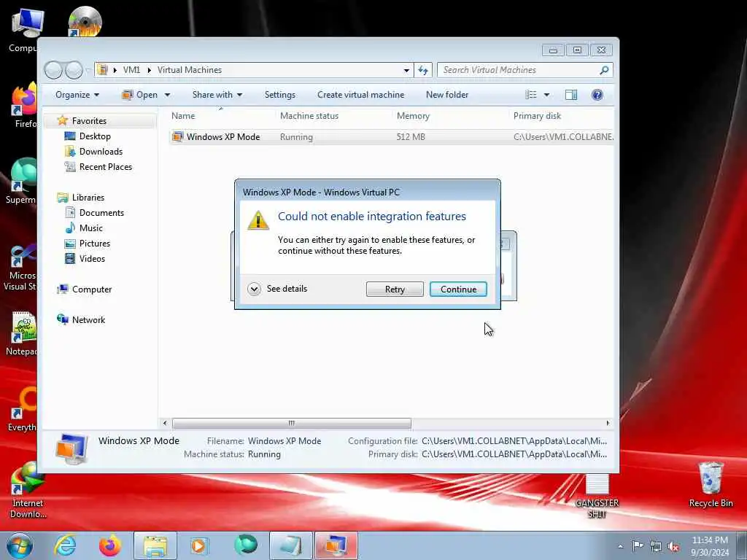Click the scrollbar left arrow

[165, 423]
